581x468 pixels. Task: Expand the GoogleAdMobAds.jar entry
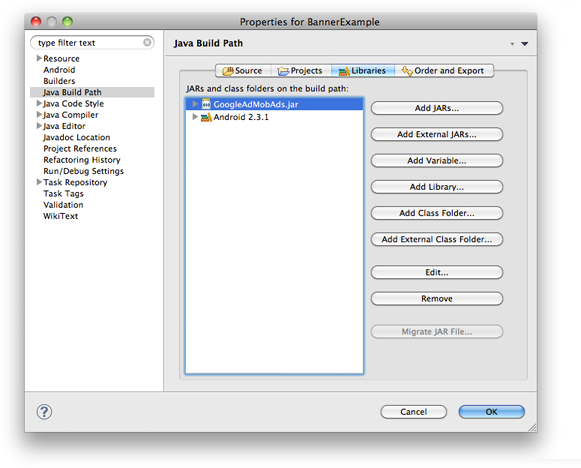pos(195,104)
